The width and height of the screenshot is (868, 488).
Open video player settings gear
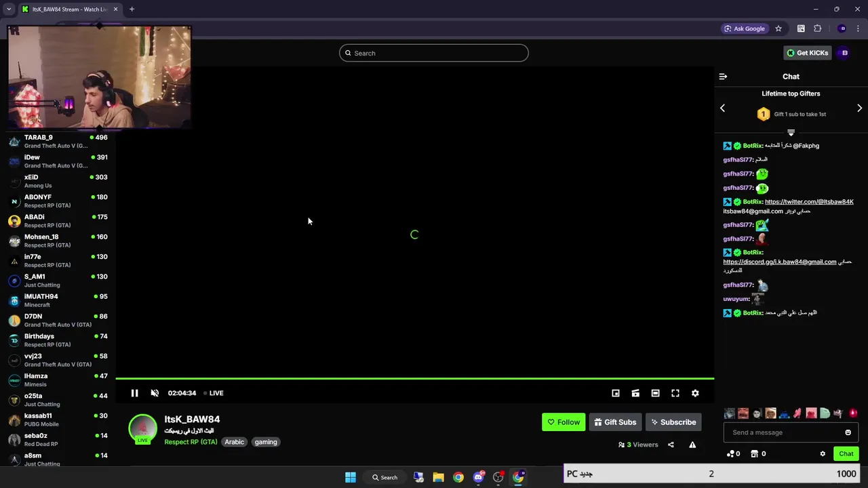tap(695, 393)
